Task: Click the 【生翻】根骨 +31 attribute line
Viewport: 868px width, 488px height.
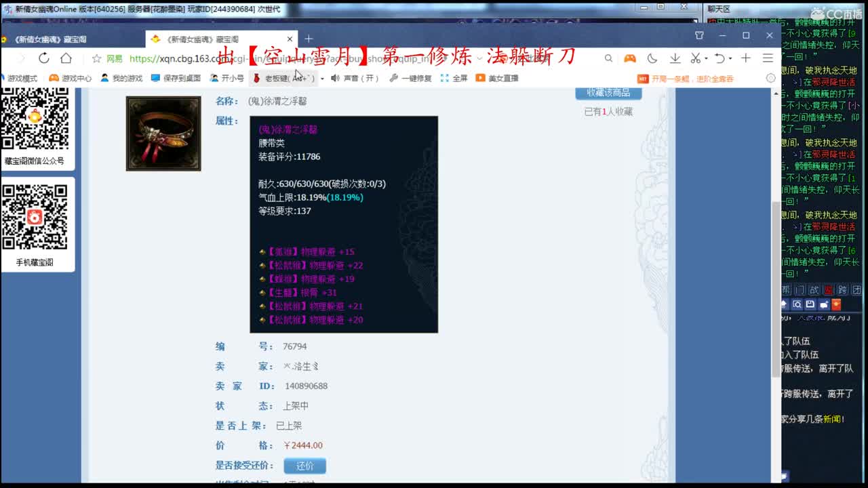Action: pyautogui.click(x=298, y=292)
